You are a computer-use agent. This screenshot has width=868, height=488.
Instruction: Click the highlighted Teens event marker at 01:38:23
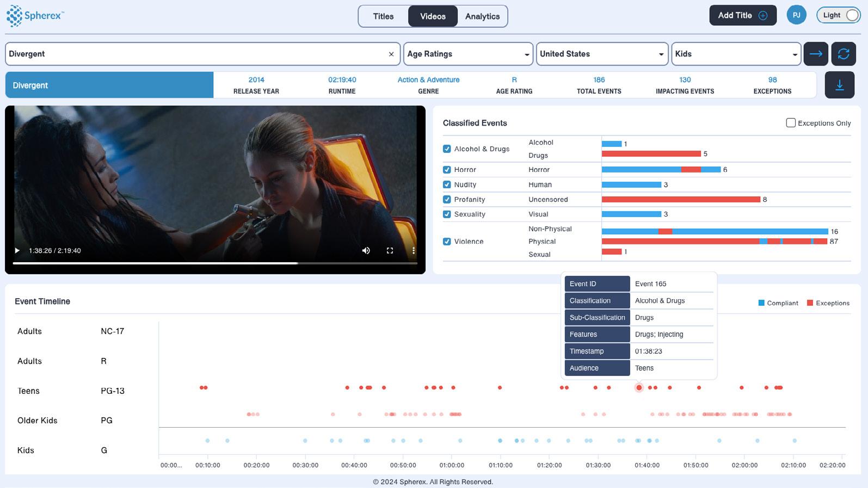coord(639,388)
